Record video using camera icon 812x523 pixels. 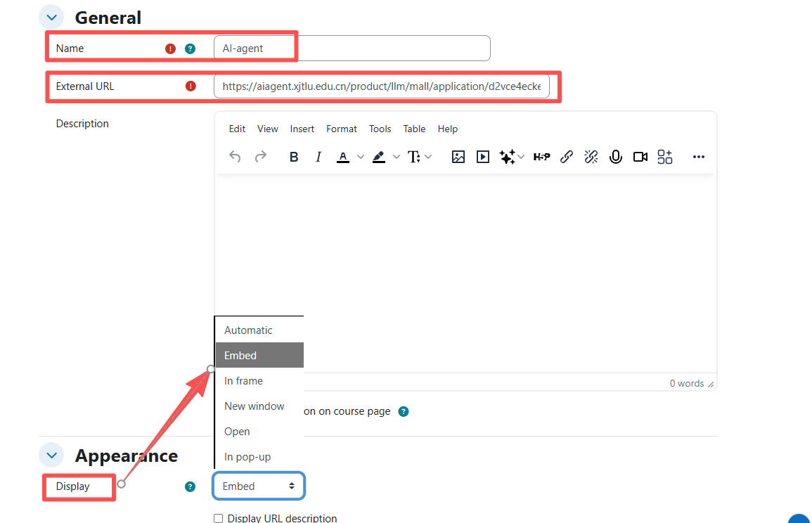[x=640, y=157]
